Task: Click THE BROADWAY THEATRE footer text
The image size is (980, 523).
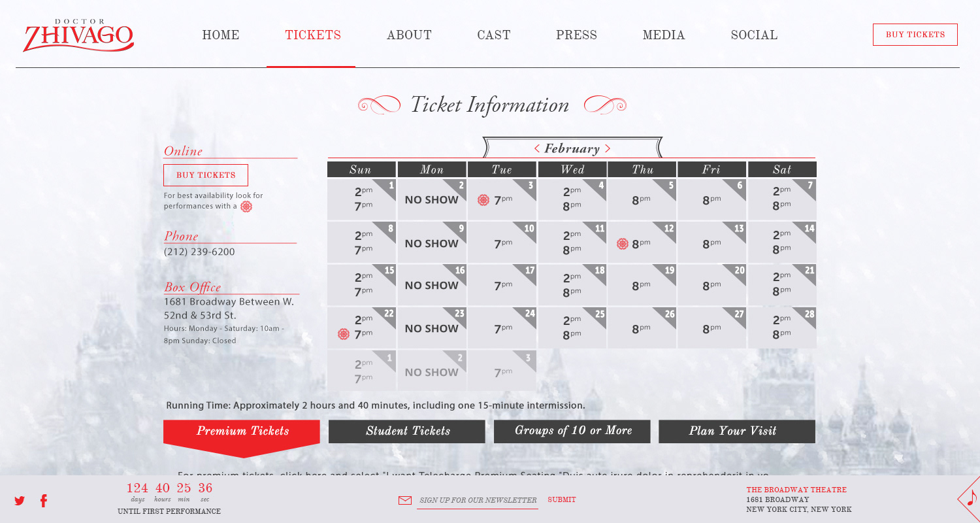Action: [796, 490]
